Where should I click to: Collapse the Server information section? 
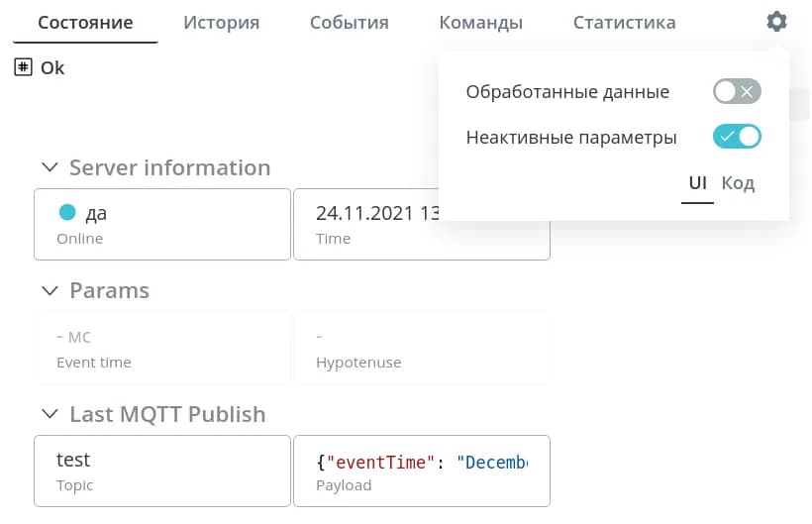click(50, 167)
